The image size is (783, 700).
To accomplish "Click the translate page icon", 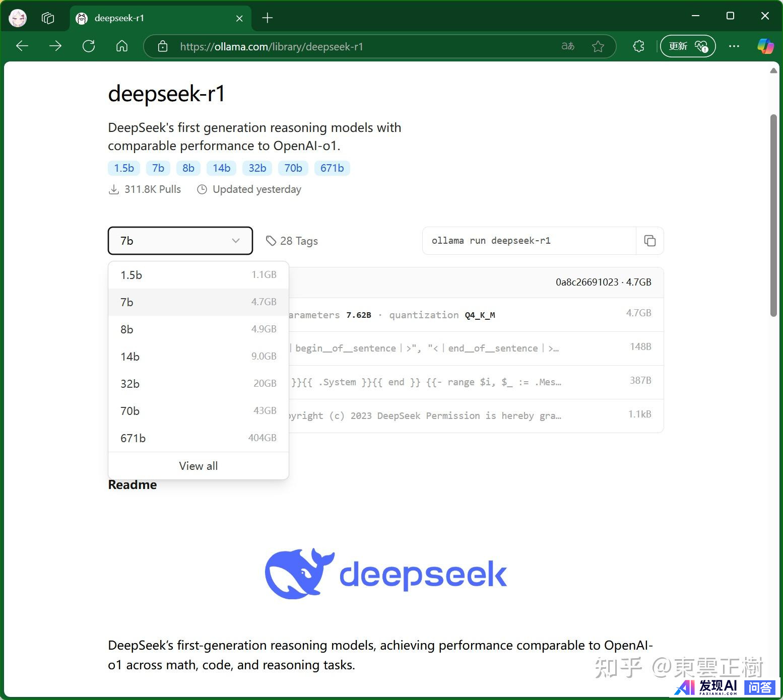I will [x=568, y=46].
